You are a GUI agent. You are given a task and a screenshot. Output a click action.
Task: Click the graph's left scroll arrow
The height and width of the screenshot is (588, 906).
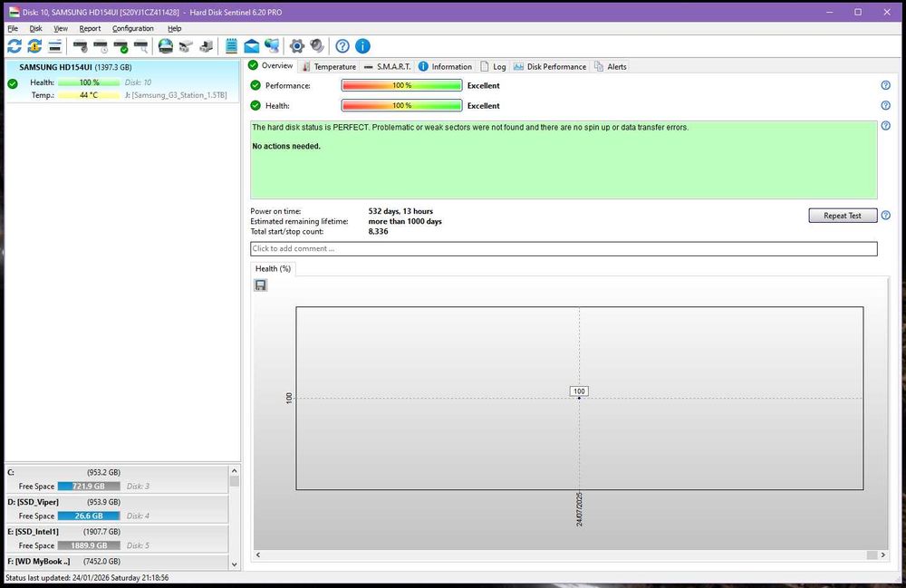point(258,555)
